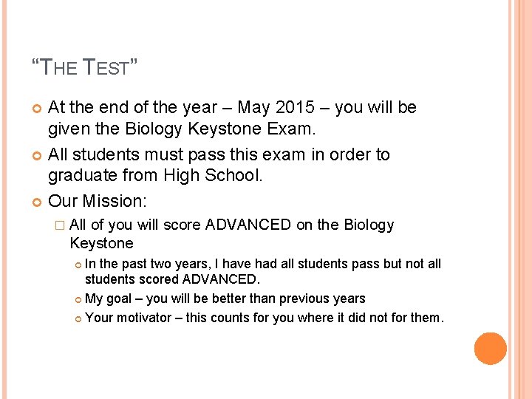Click the small bullet beside "My goal"
Viewport: 532px width, 399px height.
coord(78,300)
